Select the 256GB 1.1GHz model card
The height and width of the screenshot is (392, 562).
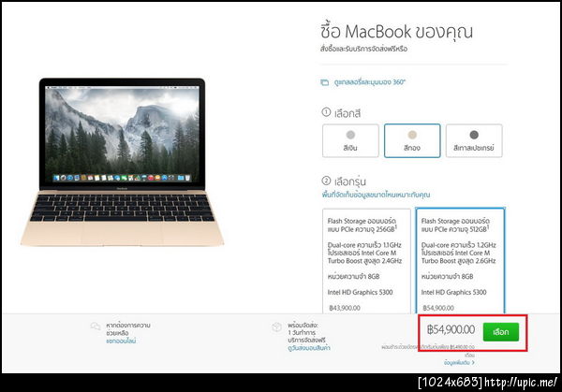(x=366, y=261)
